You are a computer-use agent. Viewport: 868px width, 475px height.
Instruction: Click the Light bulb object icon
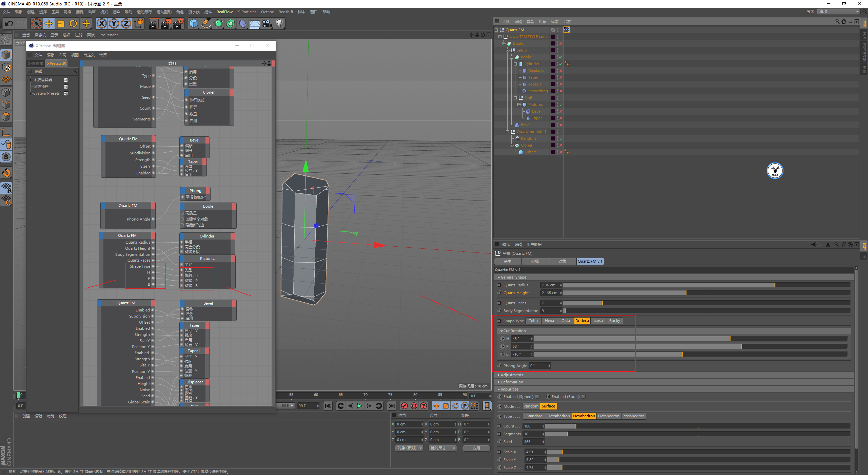tap(279, 23)
